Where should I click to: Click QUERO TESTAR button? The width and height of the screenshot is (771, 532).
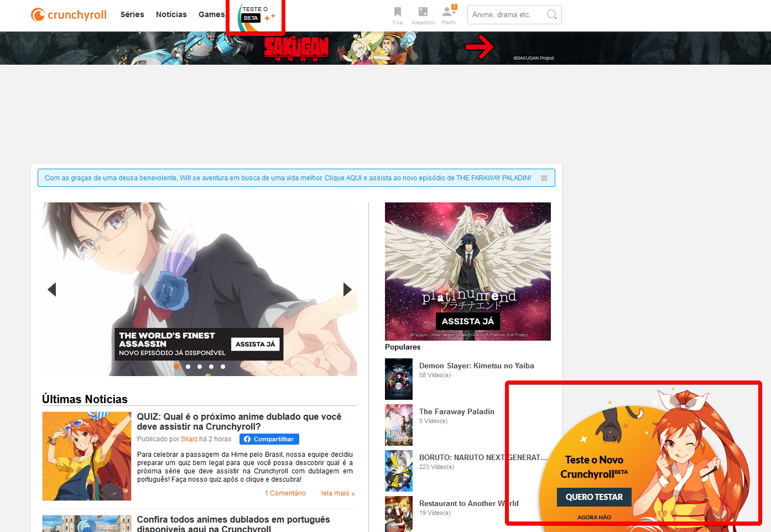click(x=594, y=497)
